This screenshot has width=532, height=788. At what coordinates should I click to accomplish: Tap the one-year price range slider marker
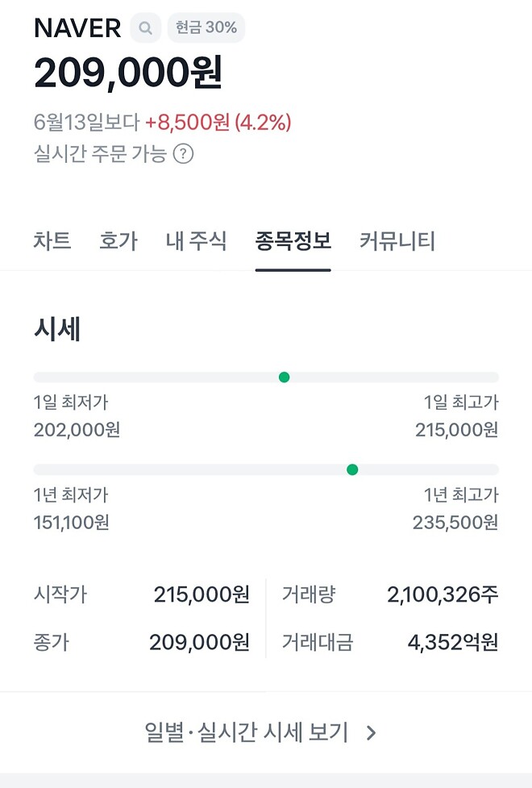pyautogui.click(x=352, y=469)
